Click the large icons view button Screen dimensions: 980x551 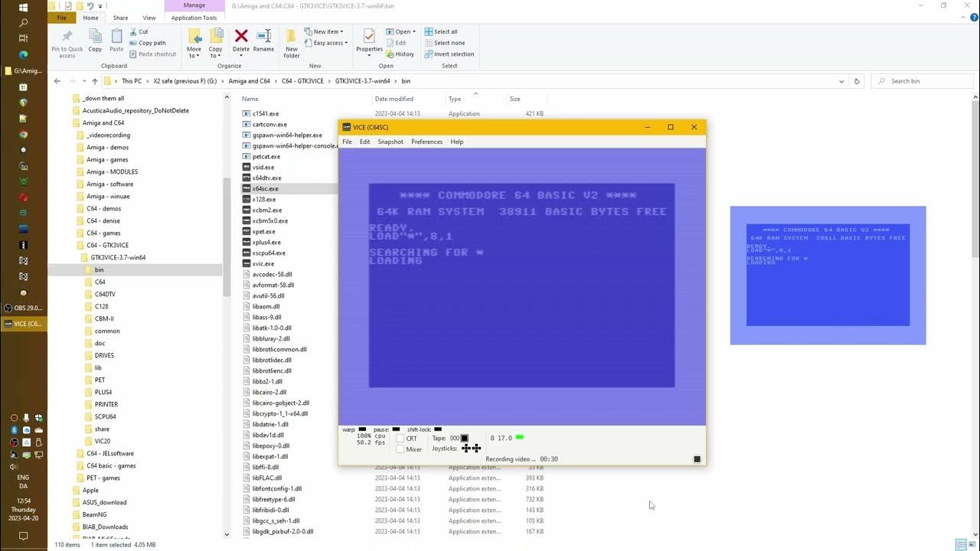click(x=971, y=545)
